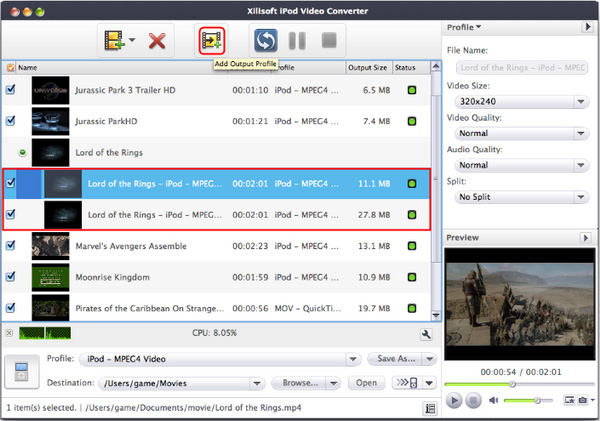
Task: Open the Browse dropdown arrow
Action: click(x=334, y=383)
